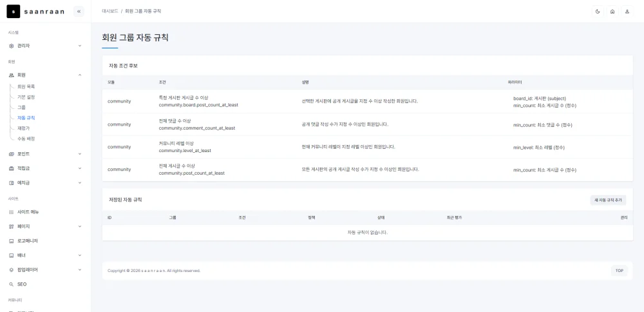Click the 적립금 icon in the sidebar
The width and height of the screenshot is (644, 312).
click(x=12, y=168)
